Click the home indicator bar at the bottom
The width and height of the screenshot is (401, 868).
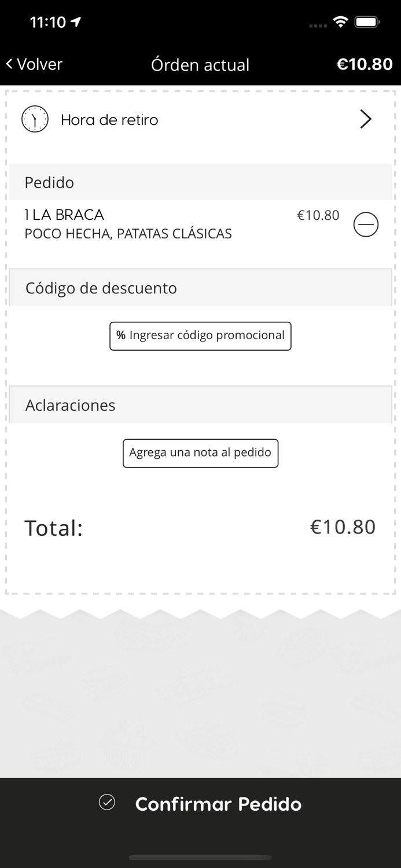[200, 858]
